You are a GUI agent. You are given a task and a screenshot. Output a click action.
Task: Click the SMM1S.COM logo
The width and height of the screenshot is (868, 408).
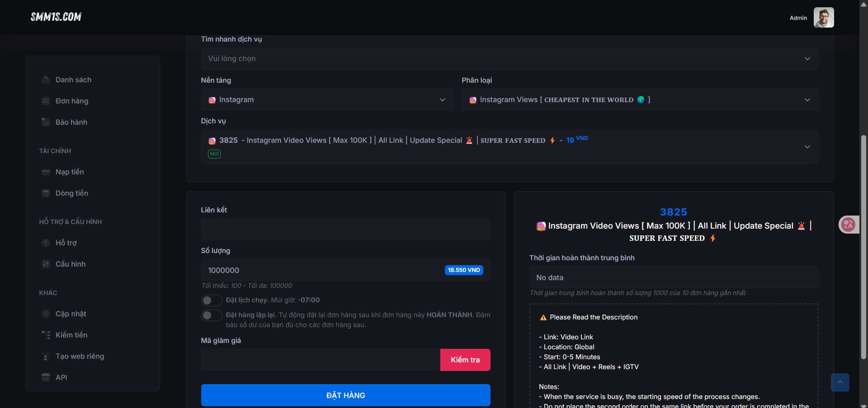coord(56,17)
